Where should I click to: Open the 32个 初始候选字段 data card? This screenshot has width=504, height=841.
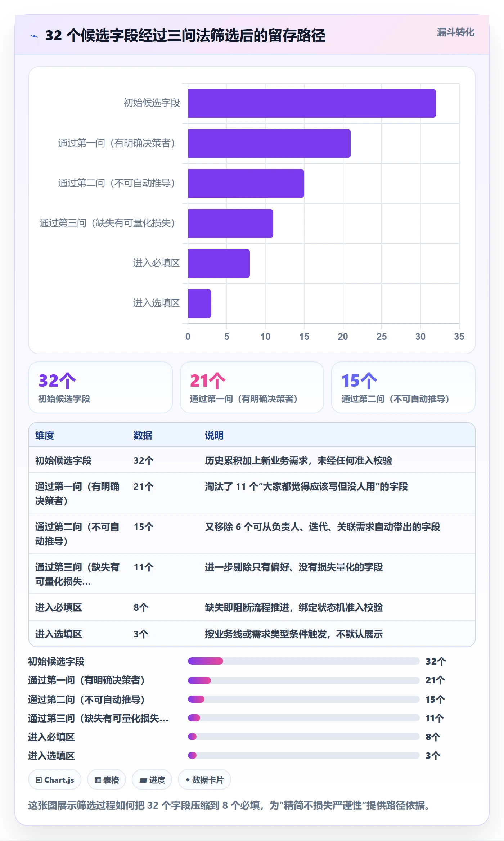[x=100, y=387]
